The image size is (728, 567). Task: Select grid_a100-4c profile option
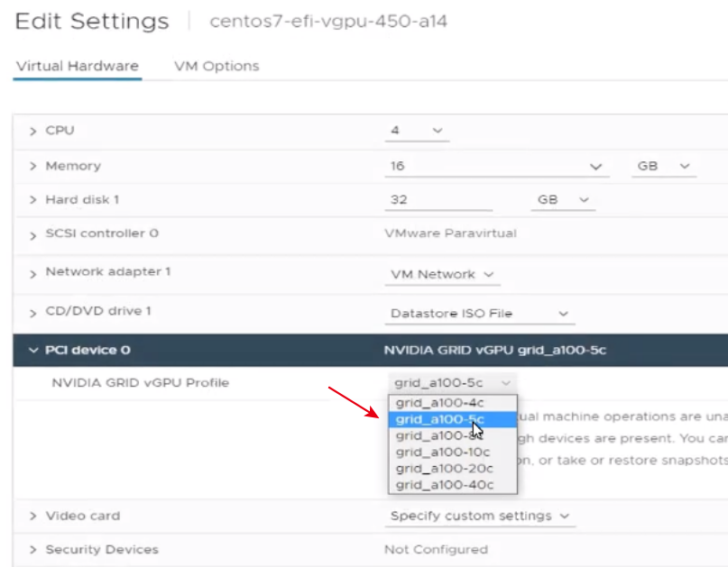tap(453, 403)
